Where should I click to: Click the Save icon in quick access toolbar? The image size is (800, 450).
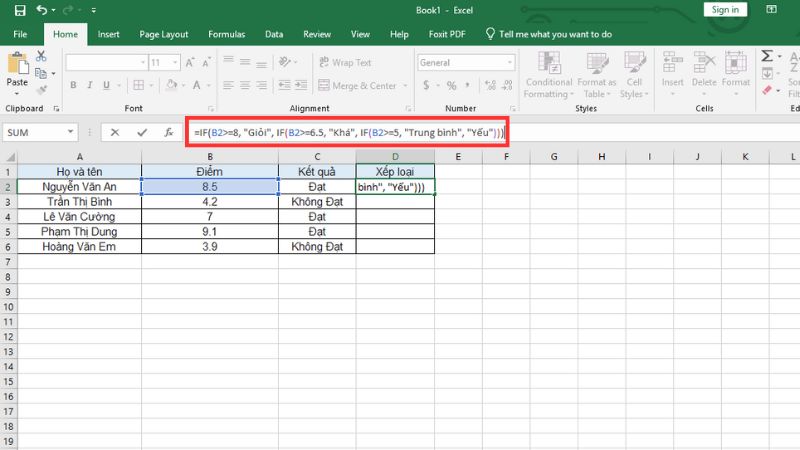point(20,11)
